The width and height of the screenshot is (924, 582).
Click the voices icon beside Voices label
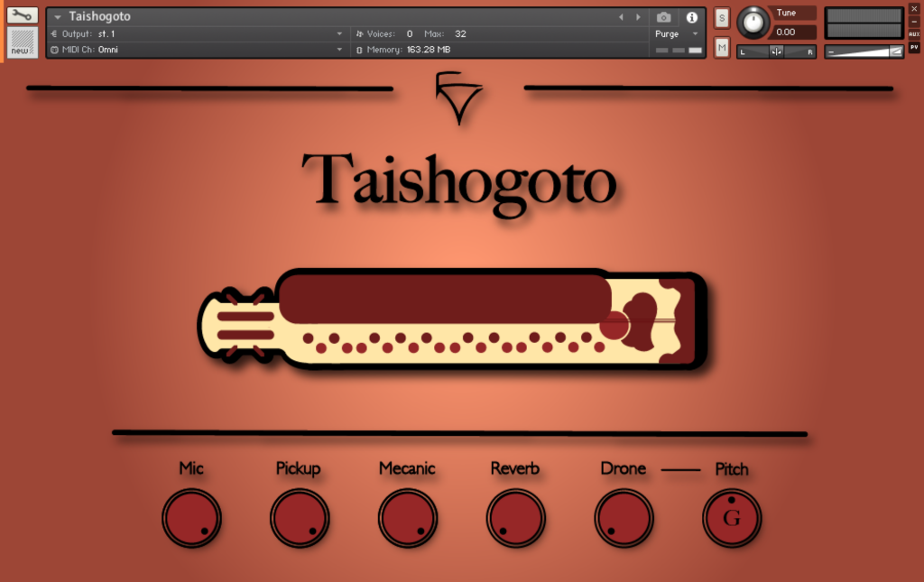[x=359, y=33]
